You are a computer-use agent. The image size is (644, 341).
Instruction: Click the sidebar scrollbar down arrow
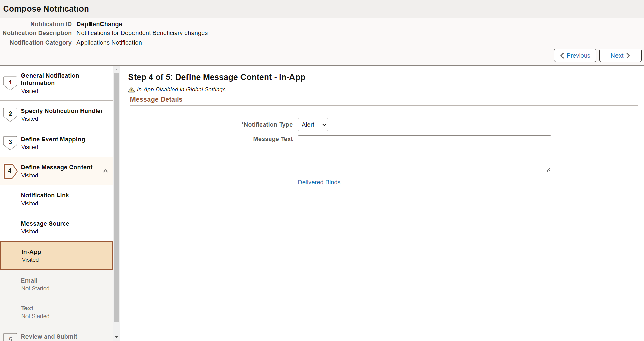pyautogui.click(x=116, y=337)
